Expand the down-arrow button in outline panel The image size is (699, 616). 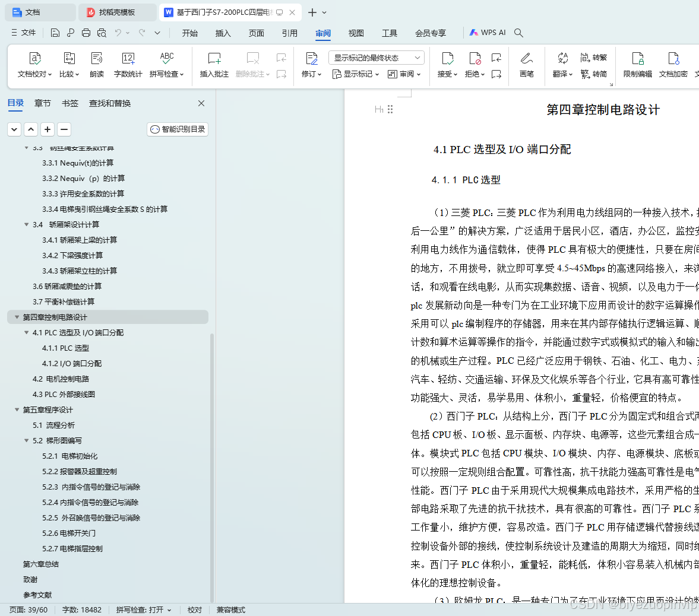click(x=14, y=129)
